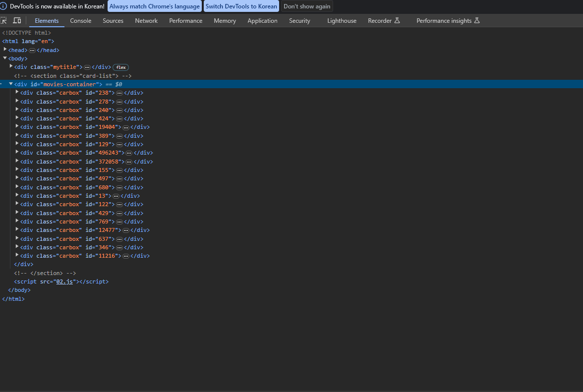Click the ellipsis badge in carbox id 238
Image resolution: width=583 pixels, height=392 pixels.
click(119, 93)
